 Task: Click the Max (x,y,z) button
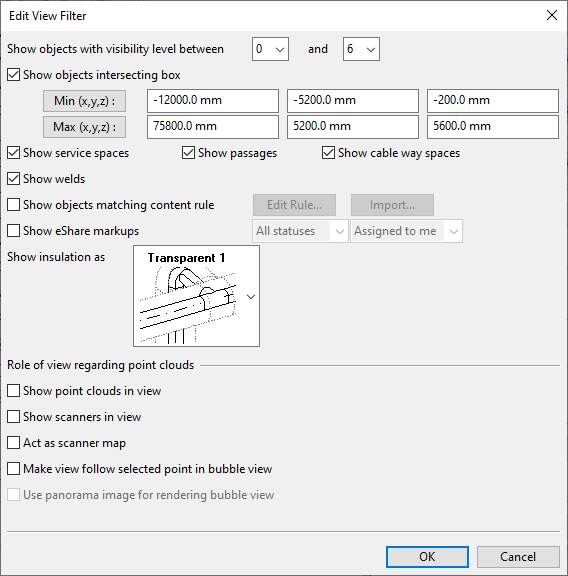click(x=85, y=127)
